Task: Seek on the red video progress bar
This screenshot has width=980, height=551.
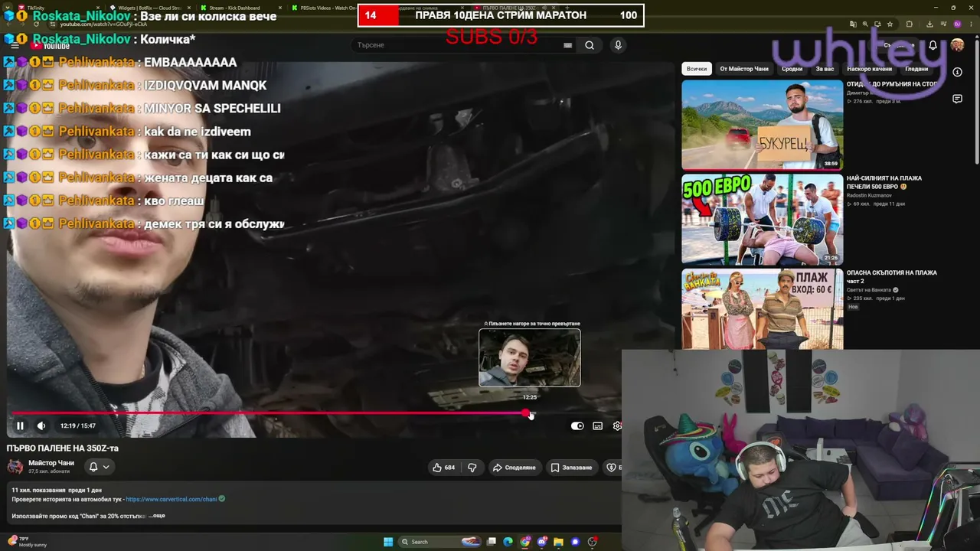Action: pos(269,413)
